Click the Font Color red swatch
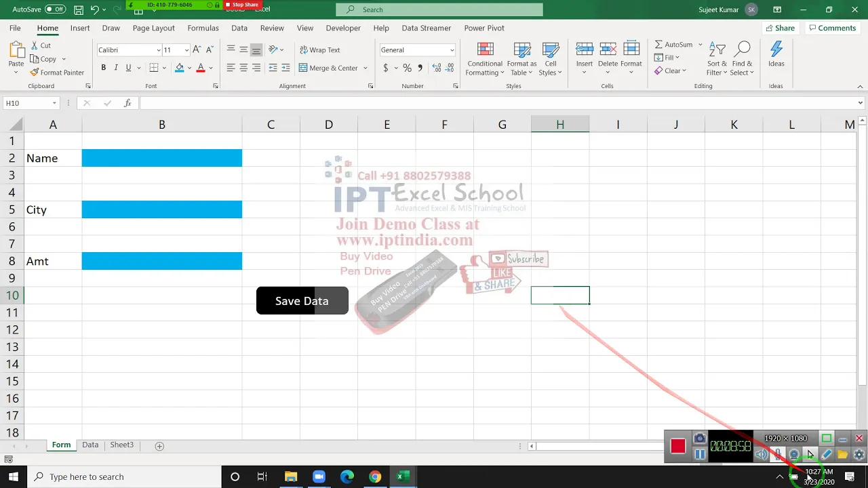 click(x=201, y=68)
